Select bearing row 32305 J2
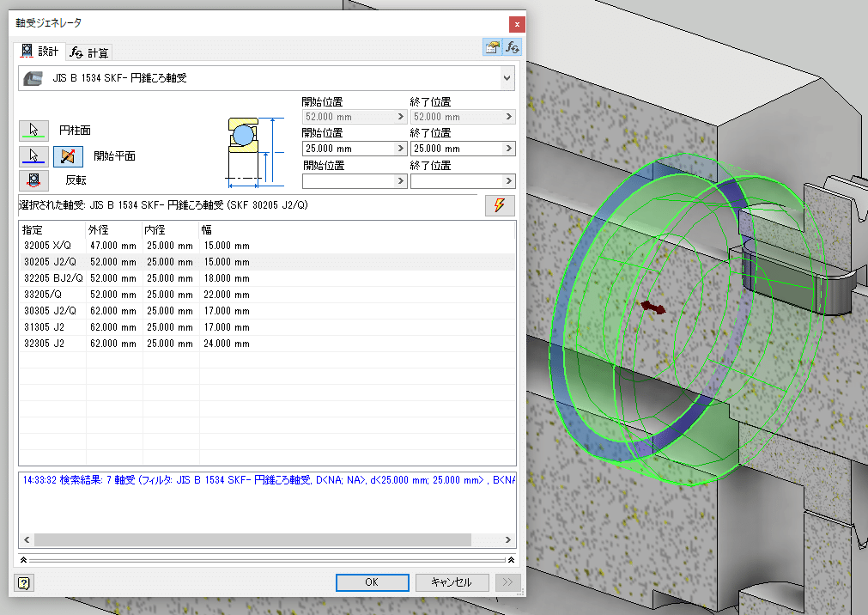The width and height of the screenshot is (868, 615). 267,344
